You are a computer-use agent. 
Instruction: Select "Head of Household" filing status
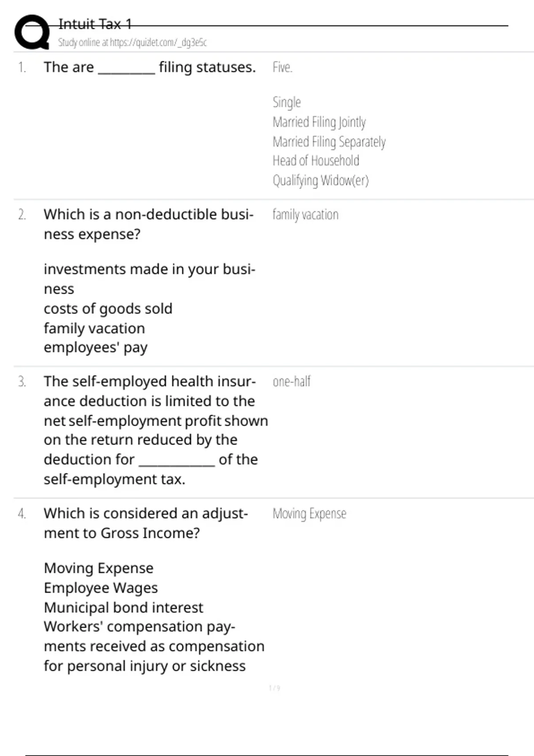pyautogui.click(x=316, y=161)
